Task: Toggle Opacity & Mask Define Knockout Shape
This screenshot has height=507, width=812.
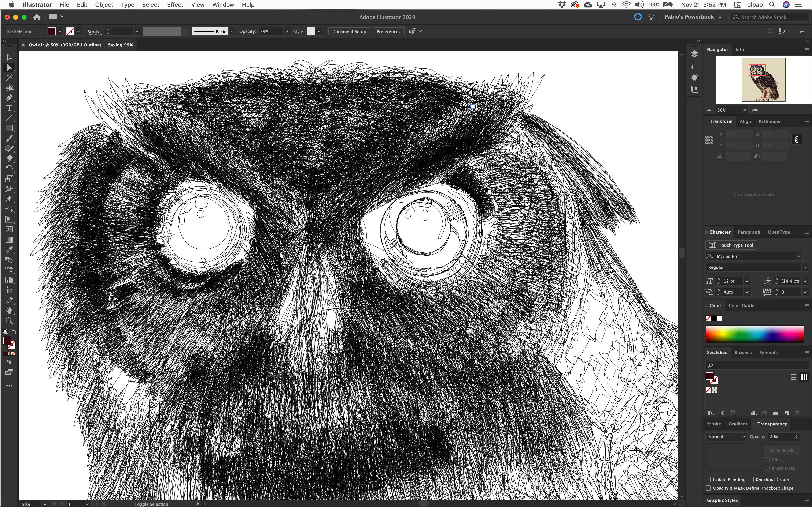Action: (x=708, y=488)
